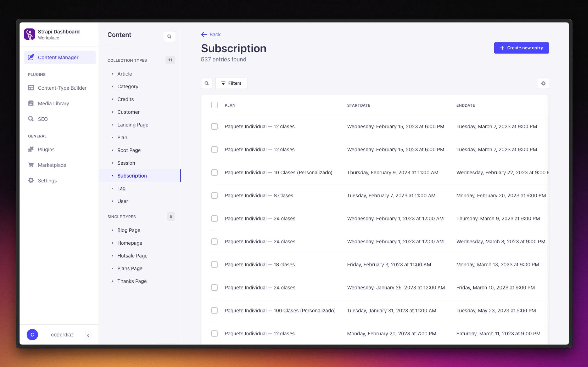
Task: Click the search icon in the Content panel
Action: [x=169, y=36]
